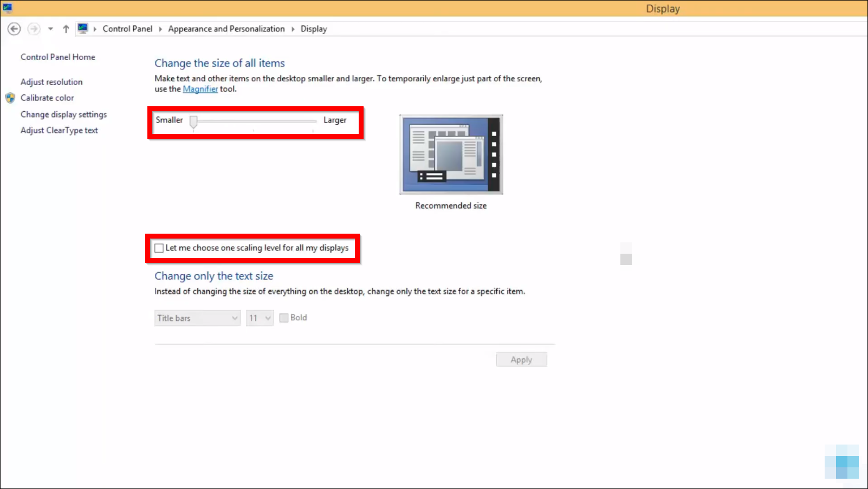The image size is (868, 489).
Task: Click the window's title bar display icon
Action: [8, 8]
